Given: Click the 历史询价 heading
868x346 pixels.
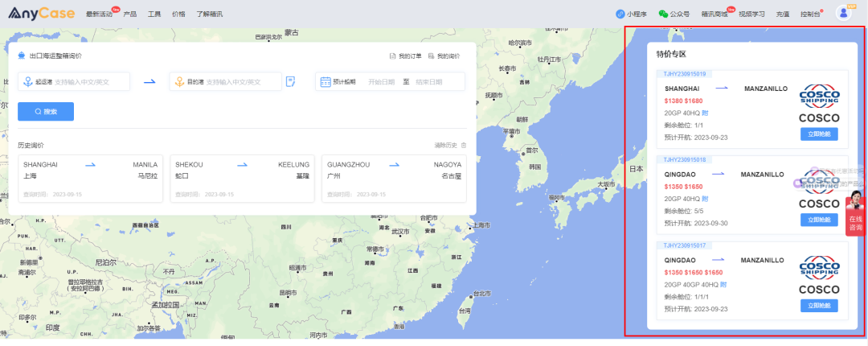Looking at the screenshot, I should [31, 146].
